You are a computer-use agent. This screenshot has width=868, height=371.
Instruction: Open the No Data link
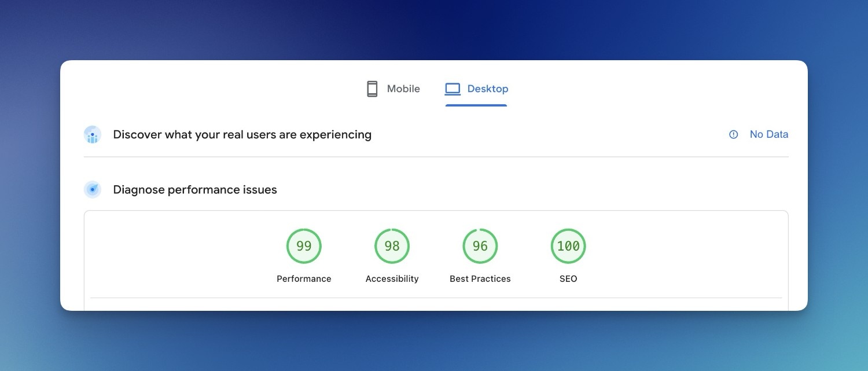pyautogui.click(x=769, y=134)
